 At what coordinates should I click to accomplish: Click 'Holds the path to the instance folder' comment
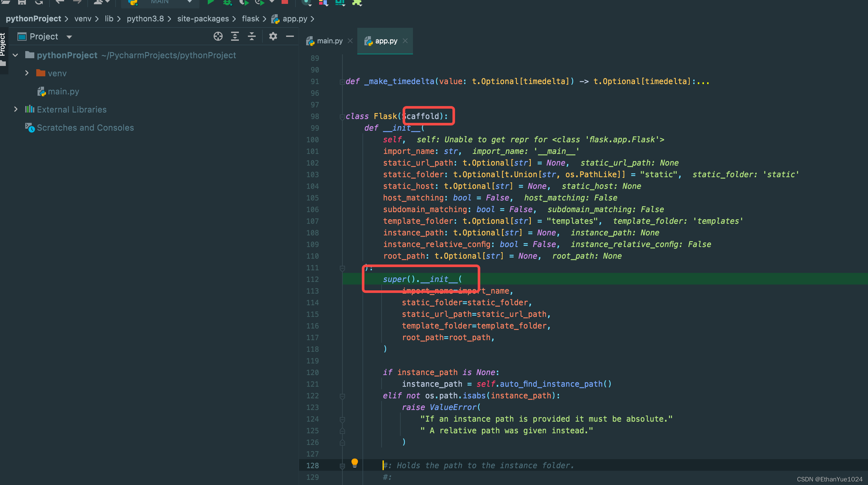[x=483, y=466]
